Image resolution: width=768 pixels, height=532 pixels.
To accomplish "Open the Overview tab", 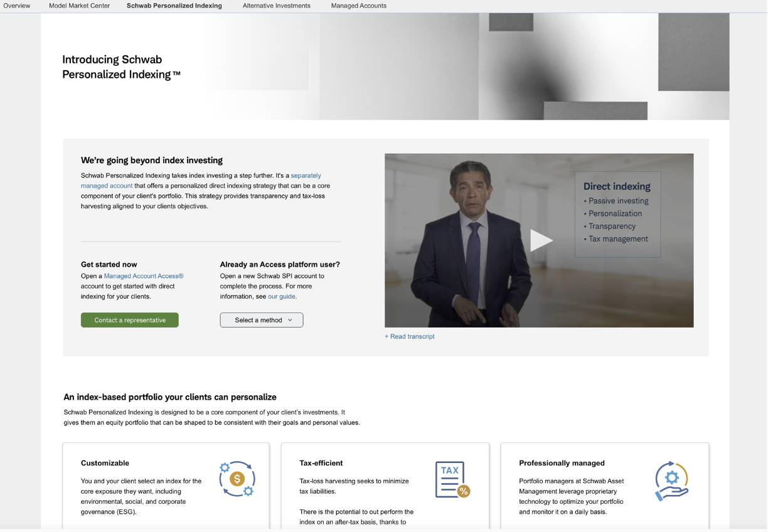I will 16,6.
